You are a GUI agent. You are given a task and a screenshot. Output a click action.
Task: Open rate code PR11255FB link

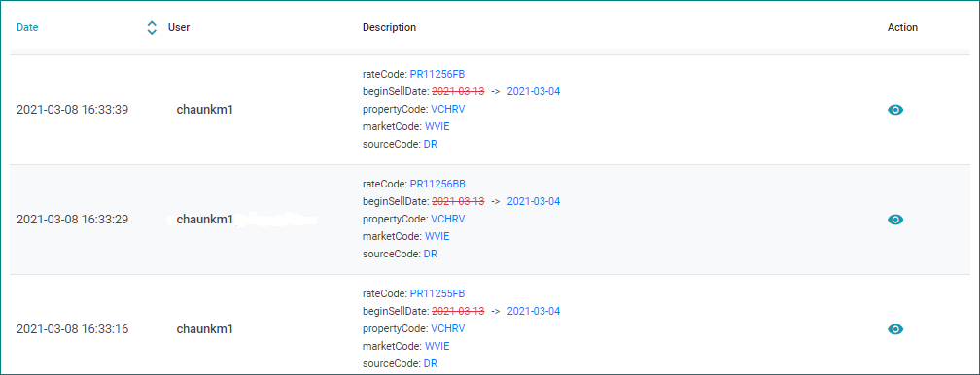pyautogui.click(x=437, y=293)
